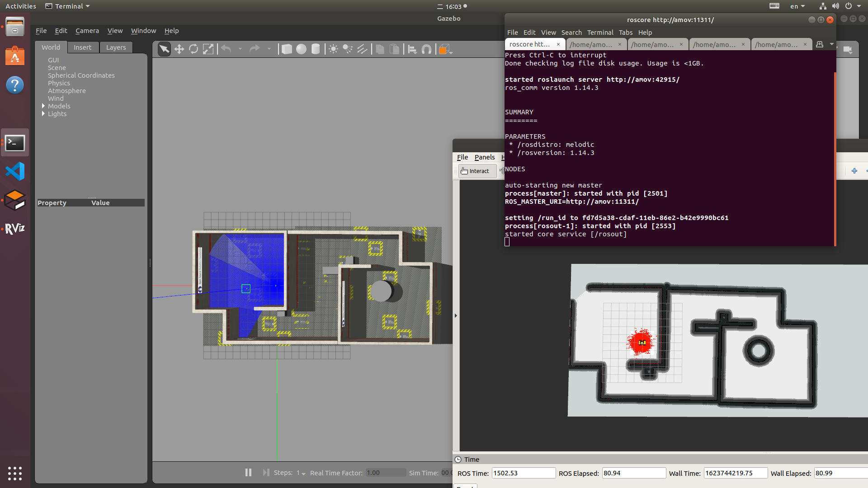Click the ROS Elapsed field in RViz
The height and width of the screenshot is (488, 868).
pyautogui.click(x=634, y=473)
